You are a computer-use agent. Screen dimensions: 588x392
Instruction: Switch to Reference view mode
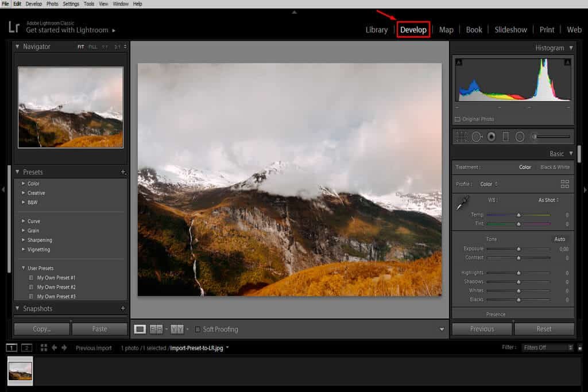tap(156, 329)
